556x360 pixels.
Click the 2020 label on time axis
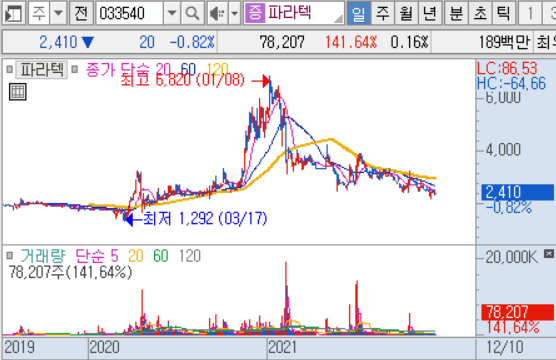pyautogui.click(x=104, y=347)
